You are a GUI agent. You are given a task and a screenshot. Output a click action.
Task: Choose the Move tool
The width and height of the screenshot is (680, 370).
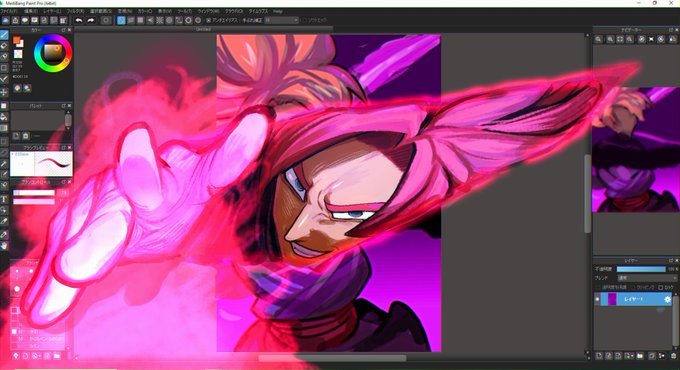(4, 92)
